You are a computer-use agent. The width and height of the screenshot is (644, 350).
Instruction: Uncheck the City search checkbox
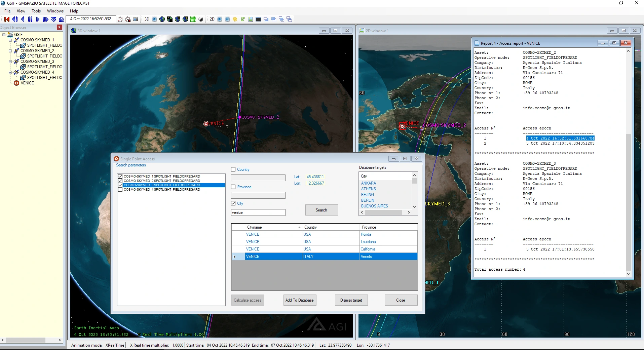tap(233, 203)
